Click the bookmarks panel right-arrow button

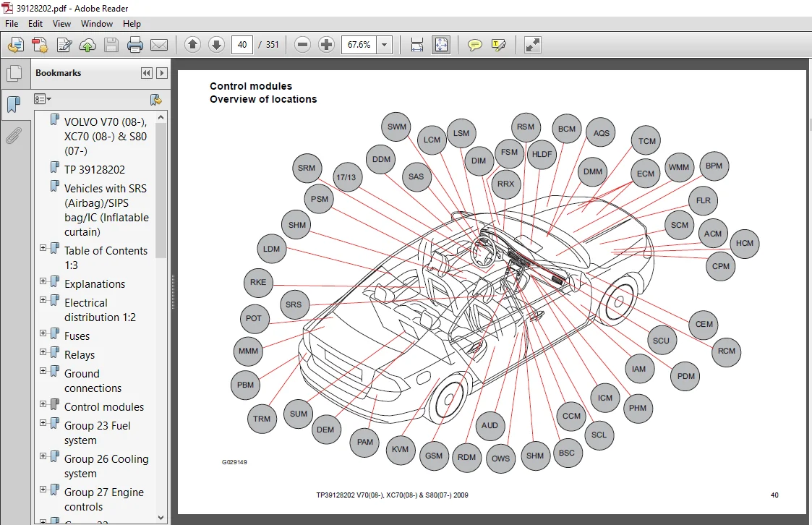pyautogui.click(x=161, y=73)
